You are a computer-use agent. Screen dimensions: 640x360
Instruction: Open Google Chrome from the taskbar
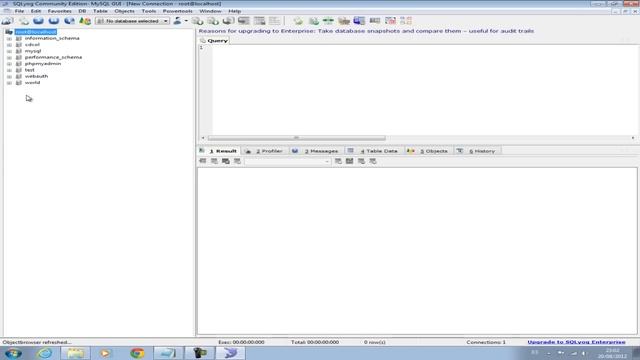tap(137, 353)
